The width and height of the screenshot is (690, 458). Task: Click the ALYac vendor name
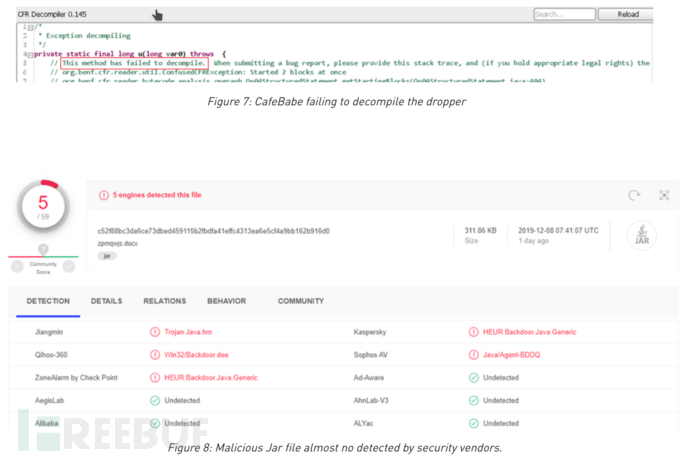coord(363,423)
